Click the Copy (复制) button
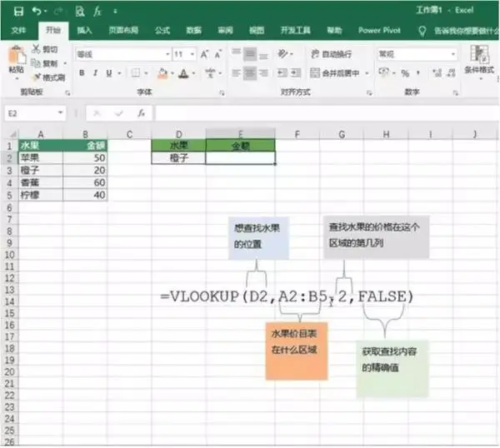 point(45,63)
